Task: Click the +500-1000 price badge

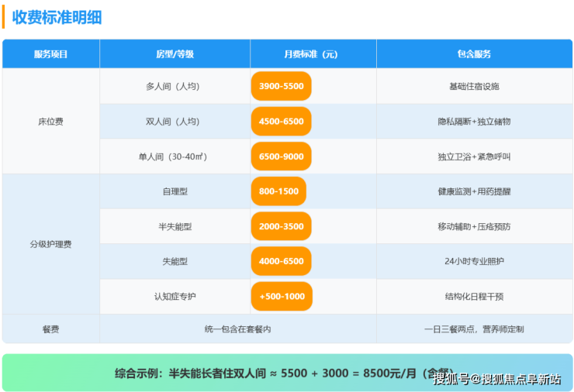Action: click(x=282, y=296)
